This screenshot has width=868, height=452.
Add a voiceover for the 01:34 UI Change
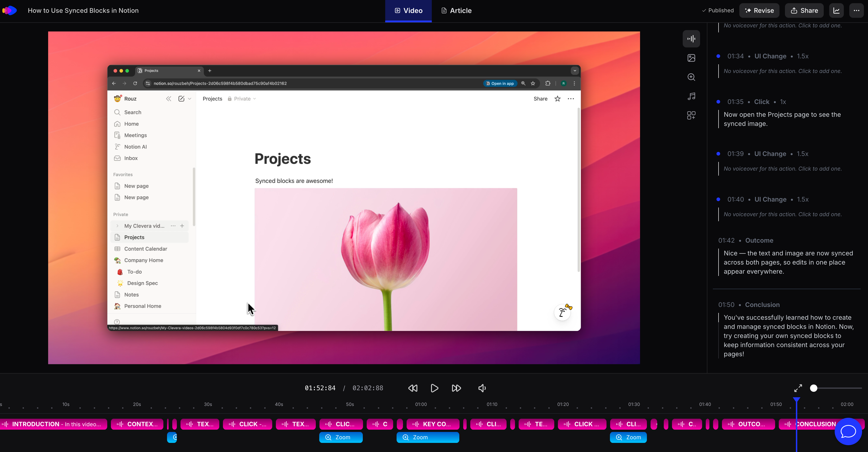coord(782,71)
